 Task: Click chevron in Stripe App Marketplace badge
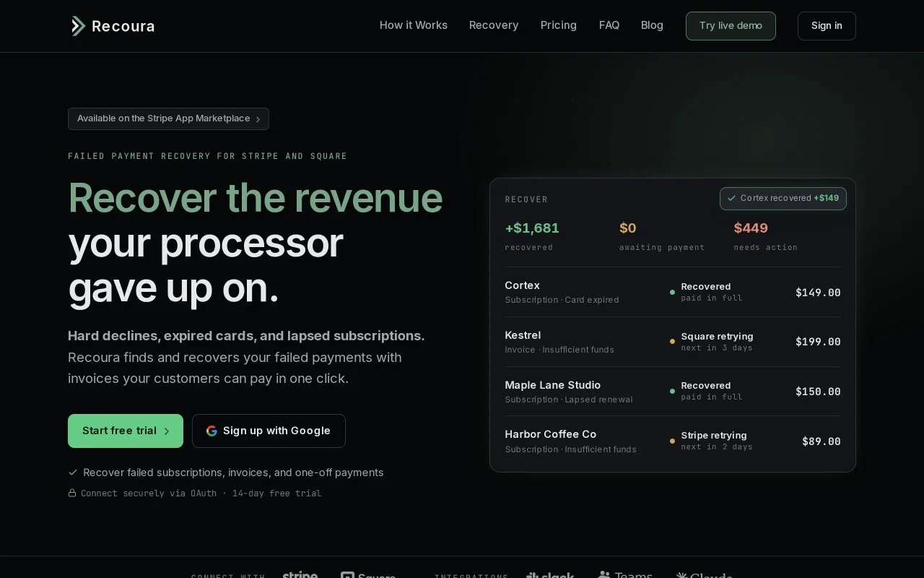pyautogui.click(x=258, y=119)
